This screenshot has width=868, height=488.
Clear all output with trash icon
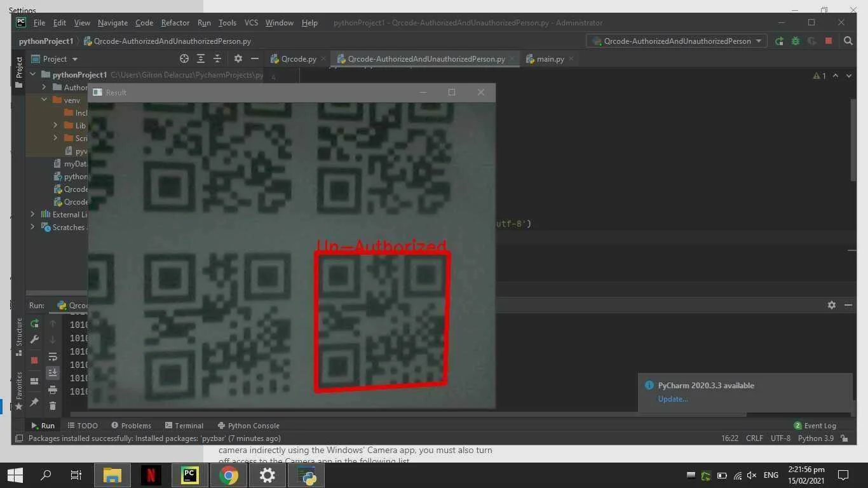point(53,405)
